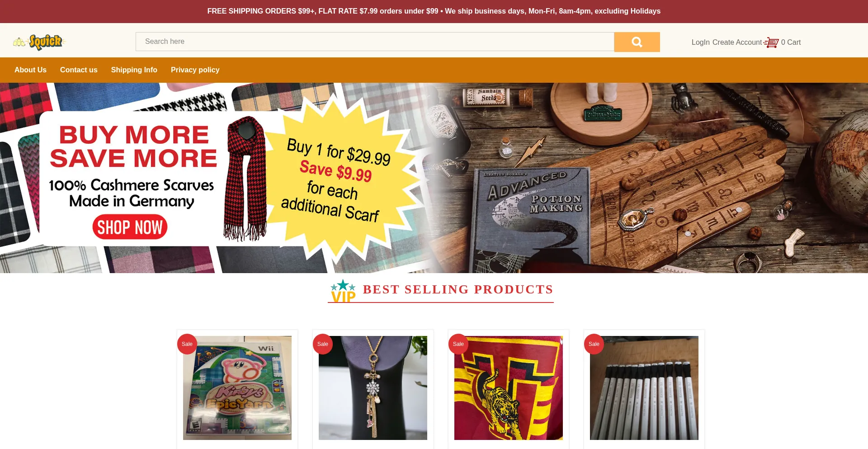Open the shopping cart icon

(771, 43)
